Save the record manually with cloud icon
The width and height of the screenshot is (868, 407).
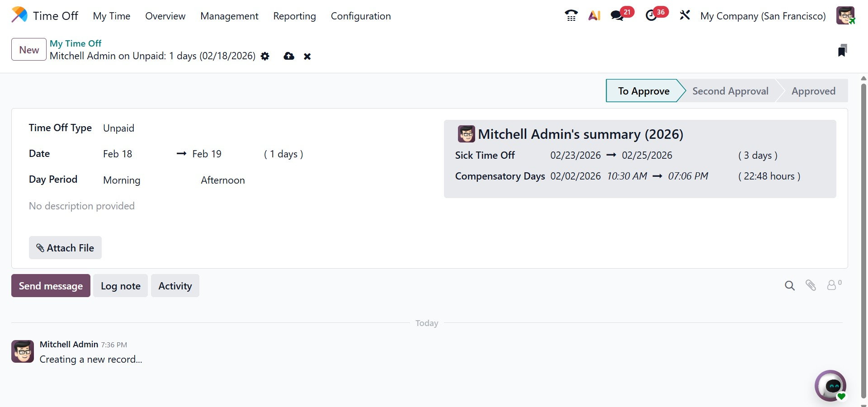point(289,56)
